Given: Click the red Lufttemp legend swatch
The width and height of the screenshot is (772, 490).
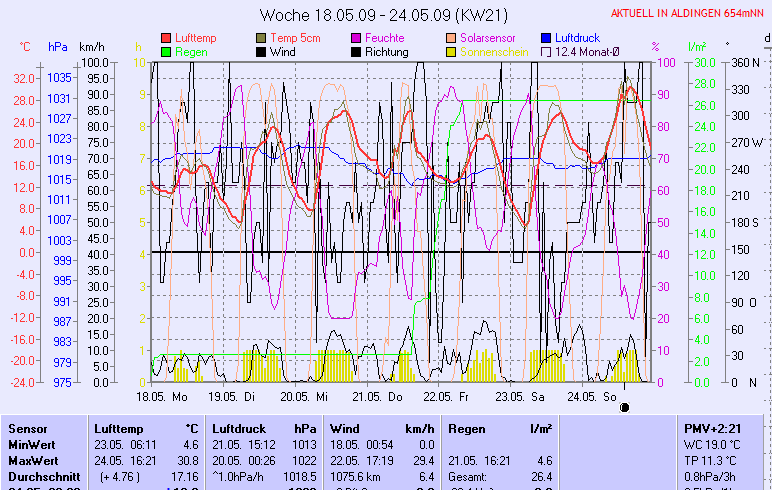Looking at the screenshot, I should click(x=166, y=37).
